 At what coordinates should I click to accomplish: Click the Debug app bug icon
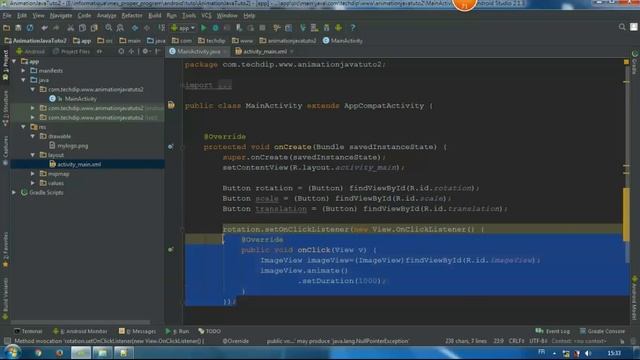(215, 28)
